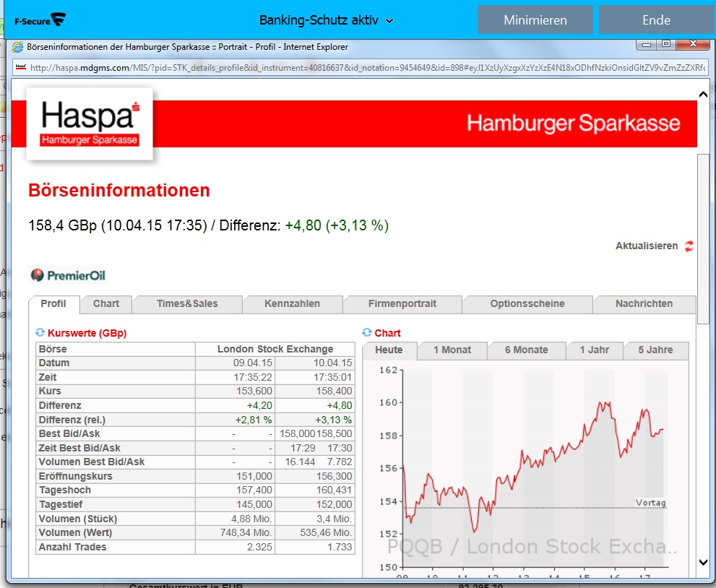Switch chart to 5 Jahre view

click(x=655, y=350)
